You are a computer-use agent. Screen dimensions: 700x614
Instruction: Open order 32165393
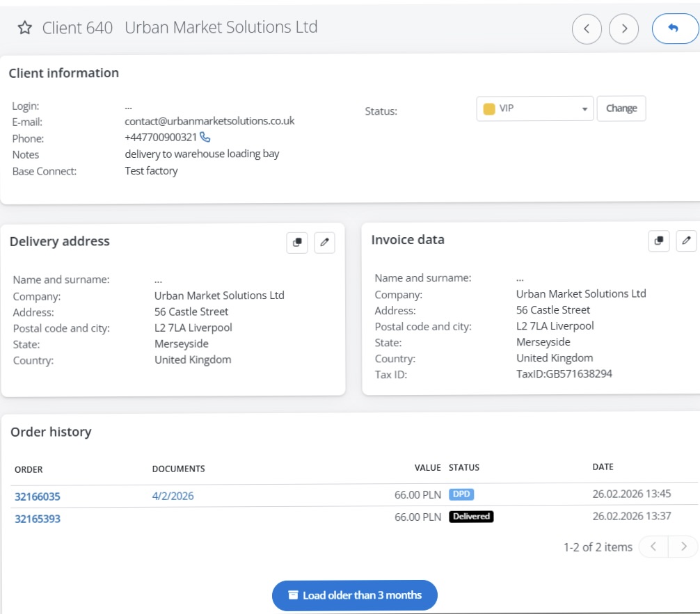tap(38, 519)
